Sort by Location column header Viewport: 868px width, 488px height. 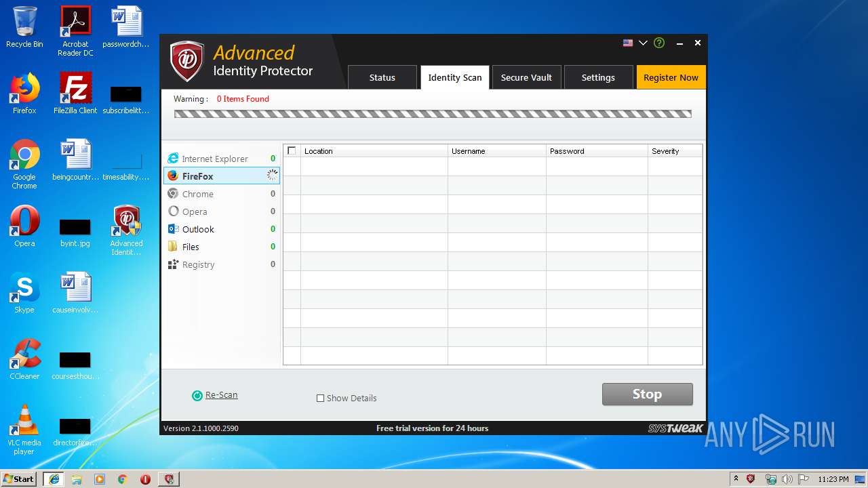pos(374,150)
